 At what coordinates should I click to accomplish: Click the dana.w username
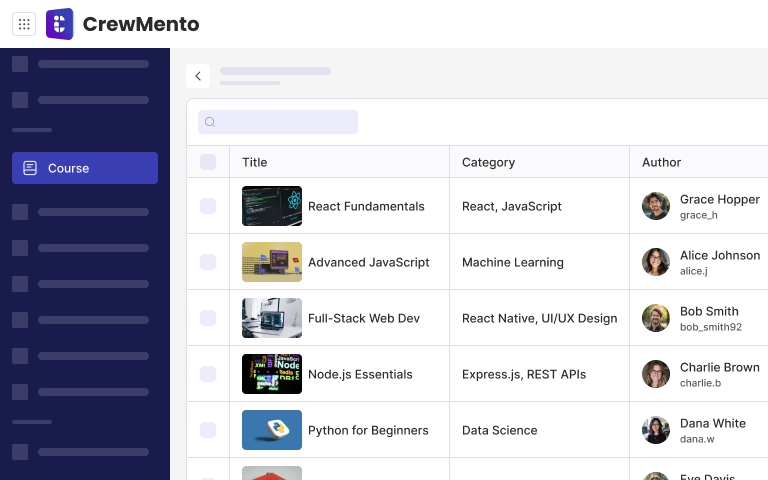[x=697, y=439]
